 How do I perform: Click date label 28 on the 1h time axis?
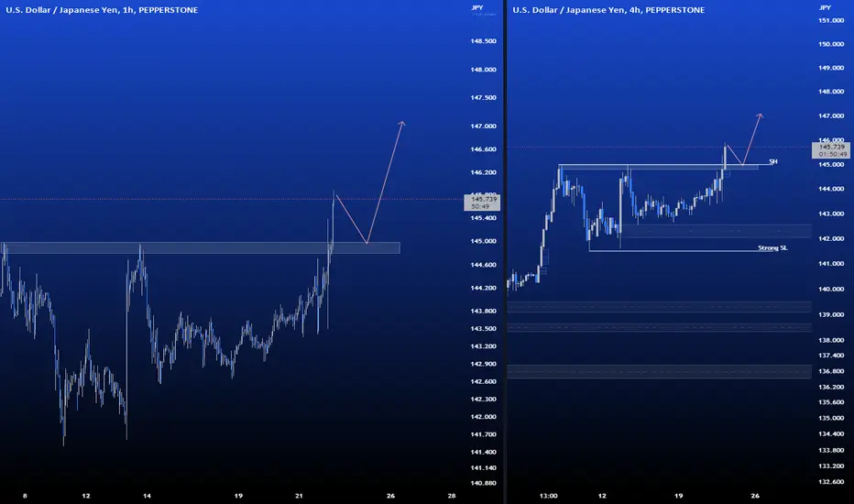(x=451, y=496)
